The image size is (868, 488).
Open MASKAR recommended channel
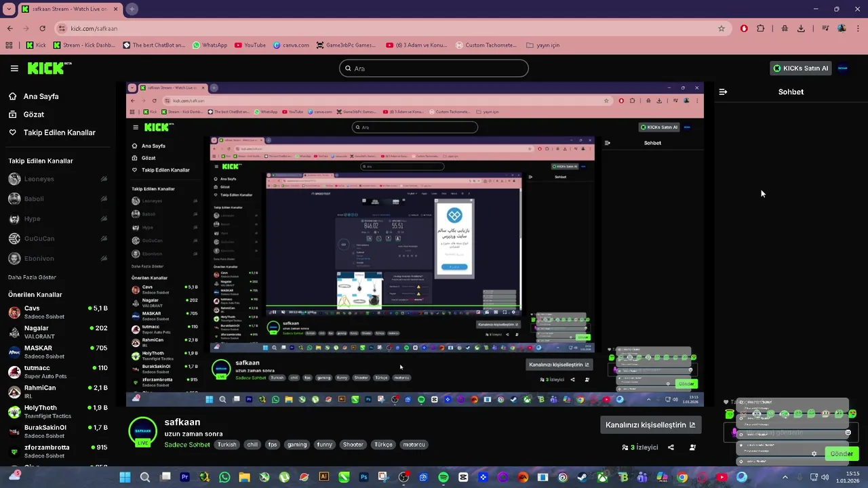pos(58,352)
